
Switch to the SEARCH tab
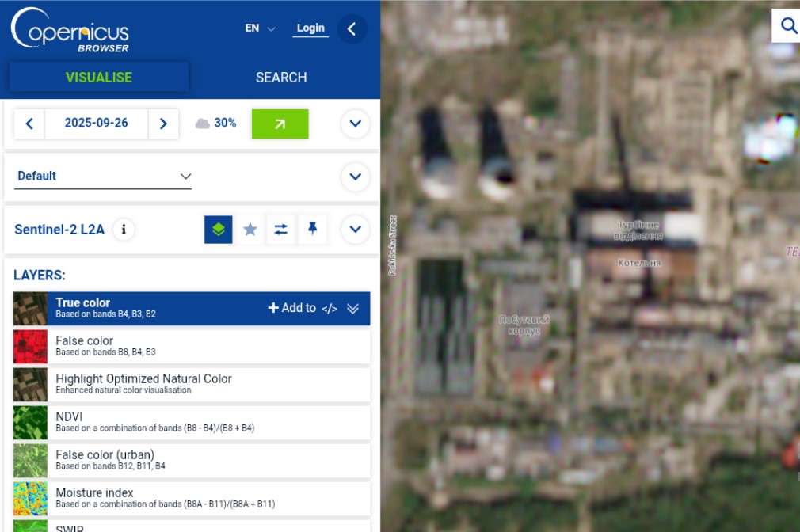pos(281,78)
